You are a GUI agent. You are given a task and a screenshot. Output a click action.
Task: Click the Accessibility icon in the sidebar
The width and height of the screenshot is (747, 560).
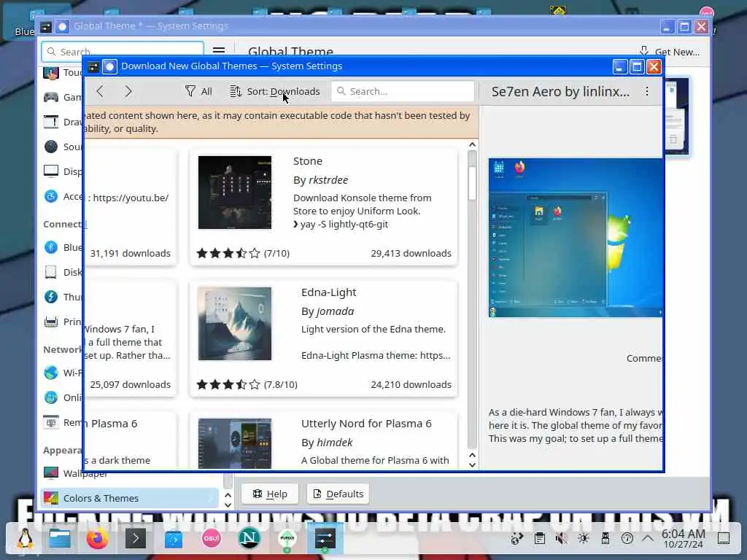(x=51, y=195)
